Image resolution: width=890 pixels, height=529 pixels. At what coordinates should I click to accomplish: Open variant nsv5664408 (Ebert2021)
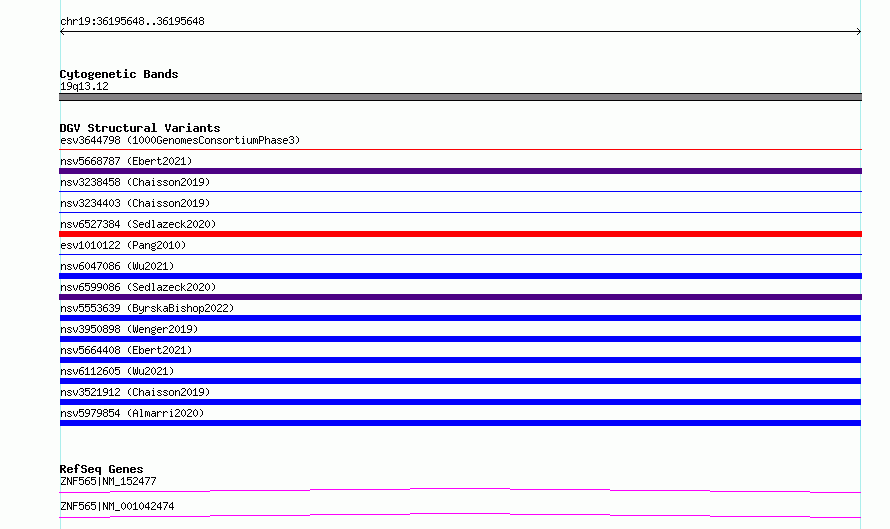coord(126,350)
